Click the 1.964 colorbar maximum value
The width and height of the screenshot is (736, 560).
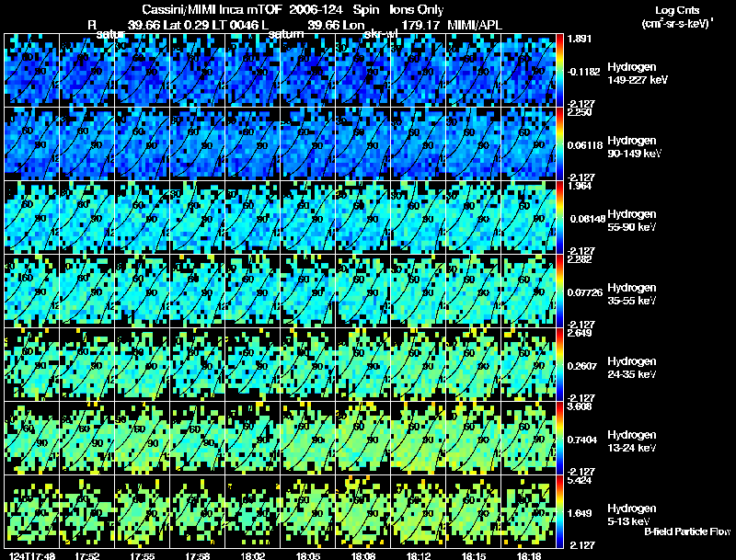(580, 186)
